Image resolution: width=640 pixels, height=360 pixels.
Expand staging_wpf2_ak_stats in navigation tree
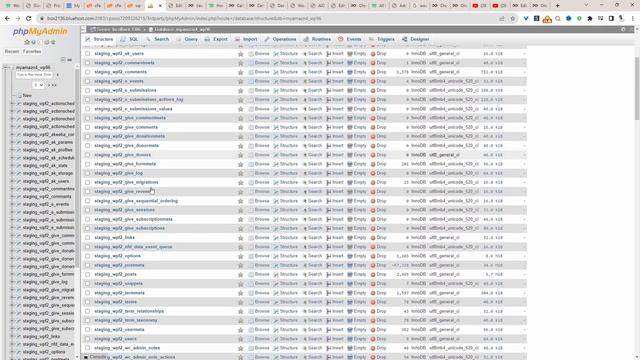pos(12,166)
